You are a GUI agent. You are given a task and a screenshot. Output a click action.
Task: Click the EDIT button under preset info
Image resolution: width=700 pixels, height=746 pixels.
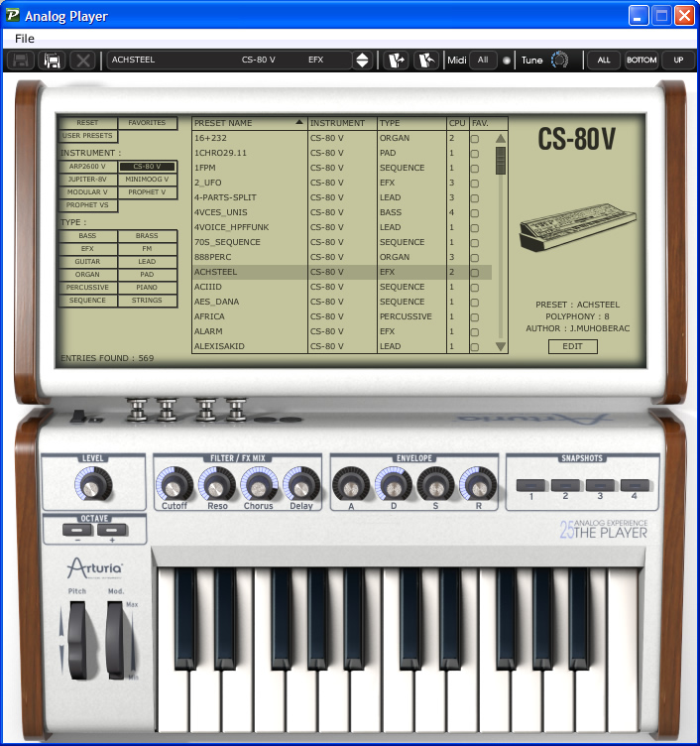pos(572,346)
